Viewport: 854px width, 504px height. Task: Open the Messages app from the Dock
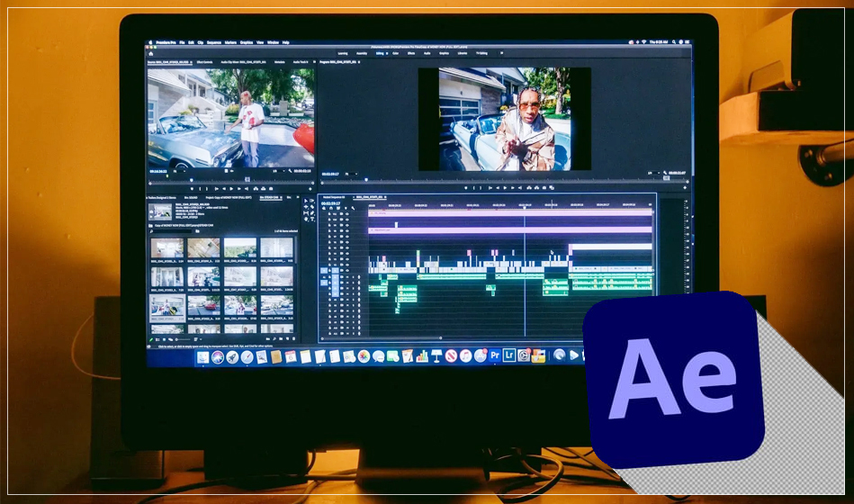coord(378,356)
